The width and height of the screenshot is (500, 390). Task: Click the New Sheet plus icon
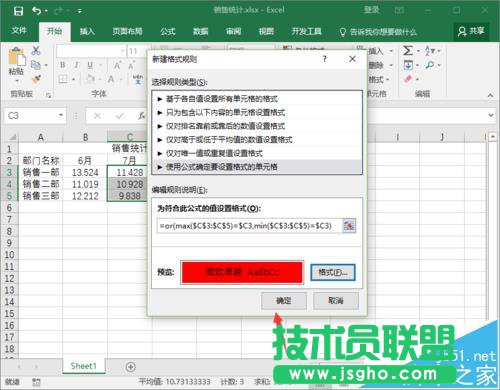[131, 367]
